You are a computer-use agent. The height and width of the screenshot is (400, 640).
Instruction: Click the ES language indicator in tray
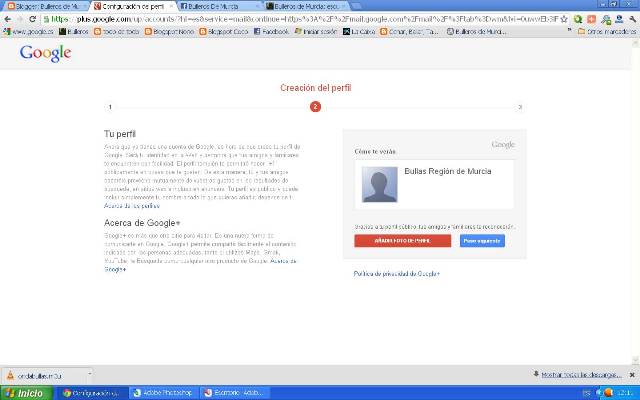click(587, 393)
